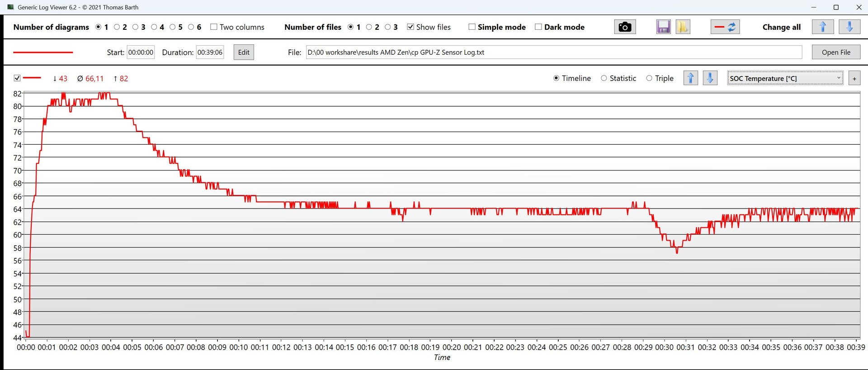Click the plus button next to sensor dropdown

(x=854, y=79)
